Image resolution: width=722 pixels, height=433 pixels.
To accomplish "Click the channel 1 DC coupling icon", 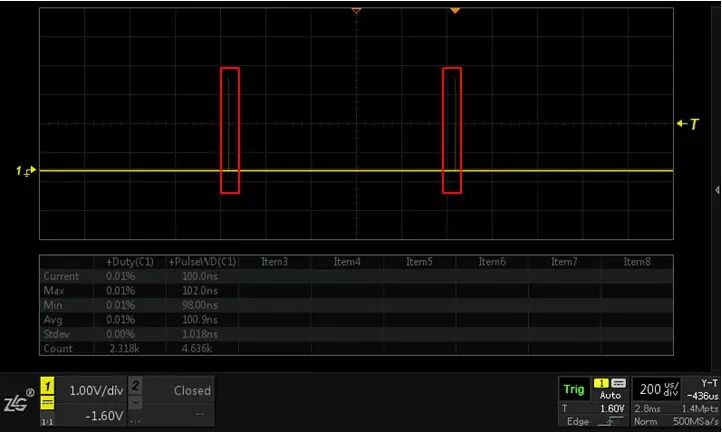I will 47,404.
